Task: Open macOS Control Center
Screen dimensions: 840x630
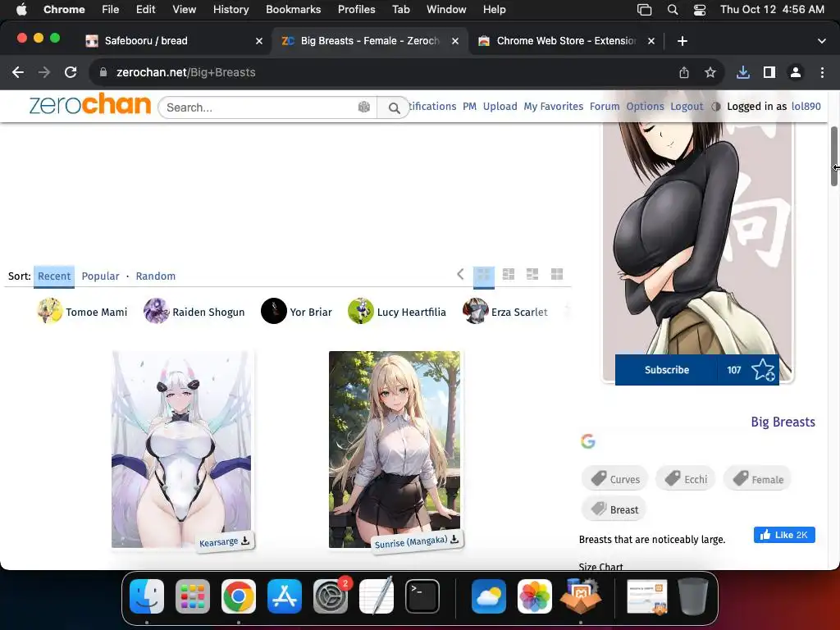Action: tap(699, 9)
